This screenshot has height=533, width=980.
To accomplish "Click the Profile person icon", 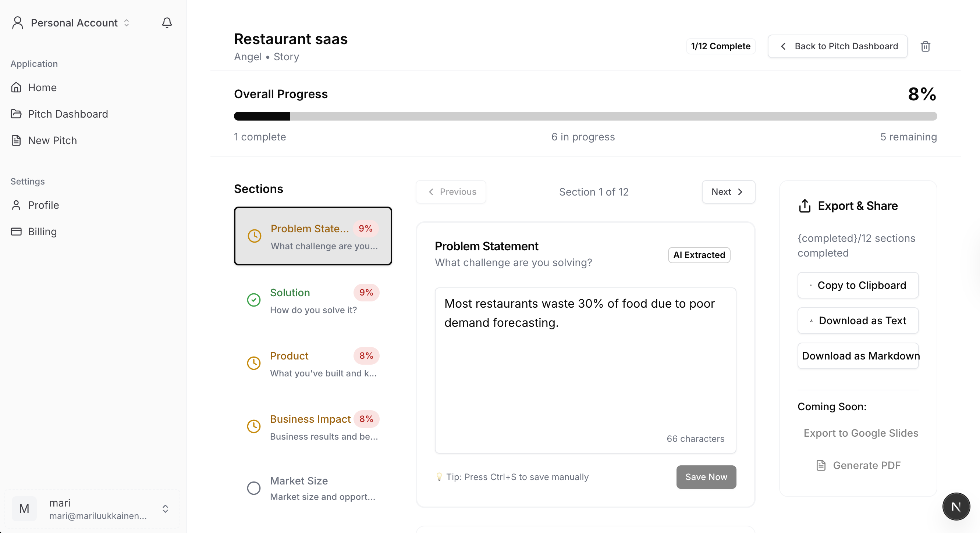I will pos(16,205).
